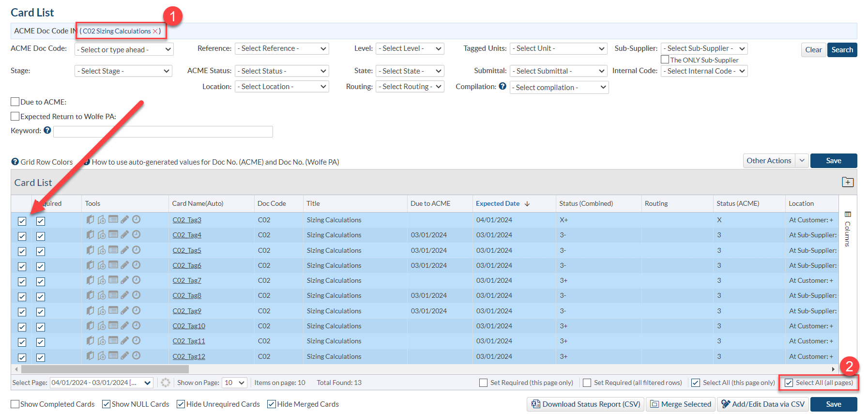Click help icon next to Compilation label
This screenshot has width=868, height=414.
pyautogui.click(x=503, y=86)
